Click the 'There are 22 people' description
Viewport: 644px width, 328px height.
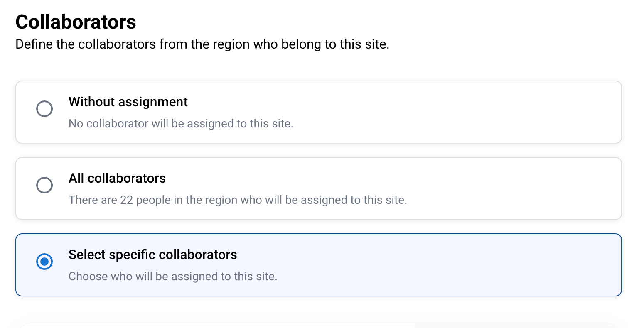tap(238, 200)
